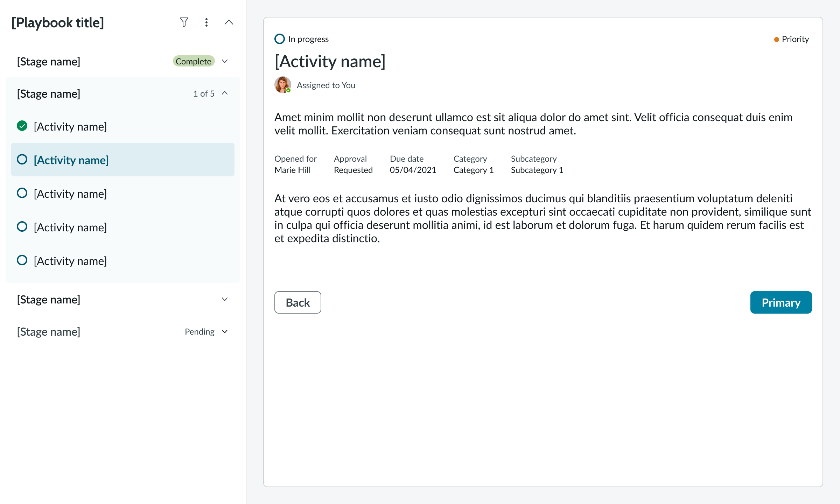
Task: Click the orange Priority dot indicator
Action: [776, 40]
